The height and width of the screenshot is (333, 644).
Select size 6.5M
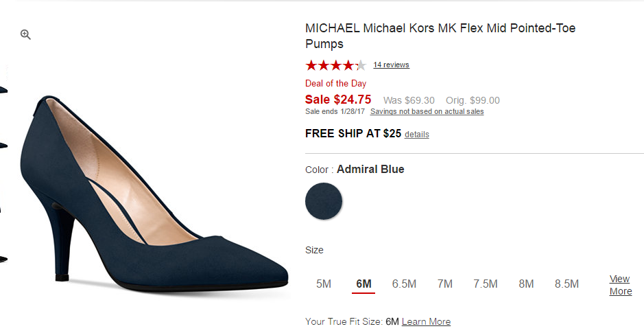404,284
